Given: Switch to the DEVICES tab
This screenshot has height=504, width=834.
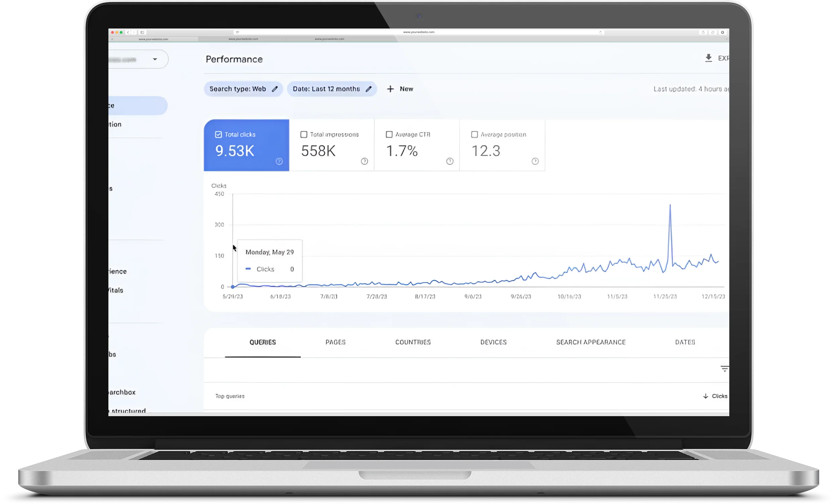Looking at the screenshot, I should tap(493, 342).
